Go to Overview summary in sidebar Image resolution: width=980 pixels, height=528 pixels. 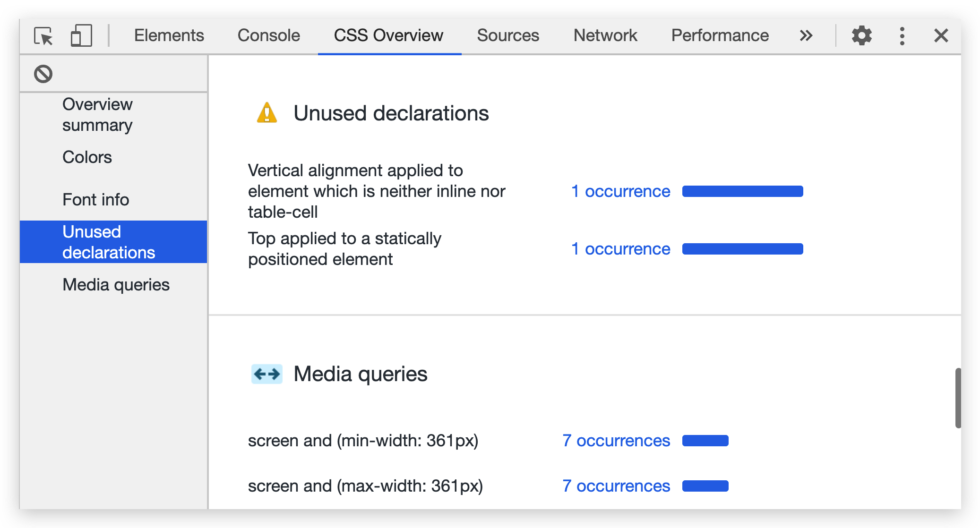[97, 114]
